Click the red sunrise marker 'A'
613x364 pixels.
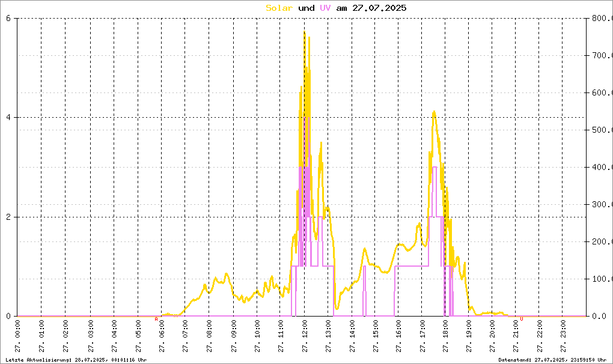pyautogui.click(x=156, y=319)
